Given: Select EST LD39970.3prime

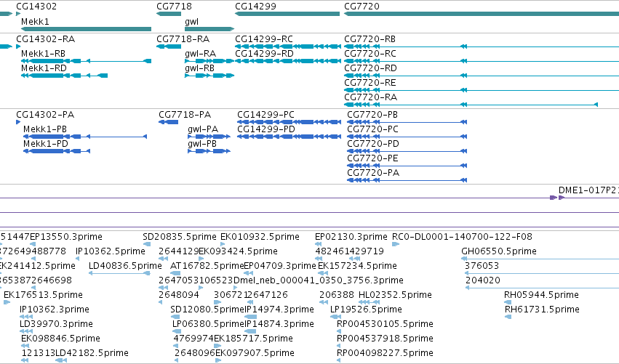Looking at the screenshot, I should click(57, 325).
